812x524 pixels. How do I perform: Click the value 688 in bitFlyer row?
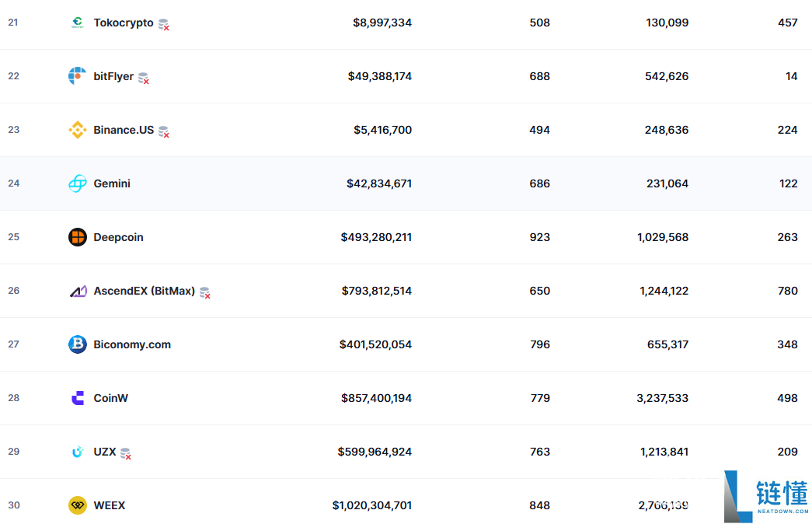point(539,76)
